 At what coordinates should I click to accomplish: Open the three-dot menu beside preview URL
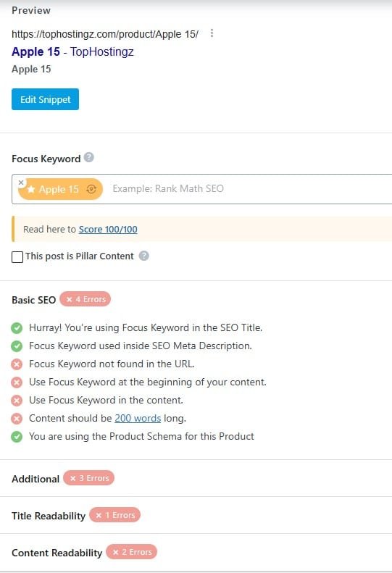click(x=212, y=33)
